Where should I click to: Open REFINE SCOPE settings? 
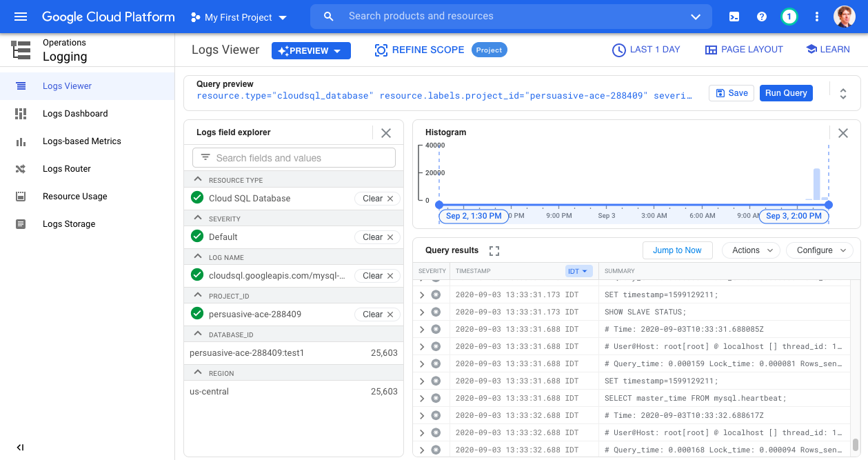[x=419, y=50]
